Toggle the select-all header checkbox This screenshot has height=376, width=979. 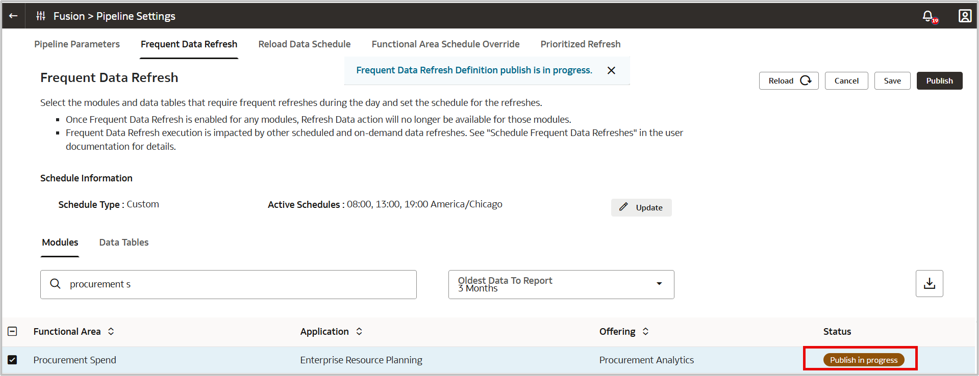12,332
